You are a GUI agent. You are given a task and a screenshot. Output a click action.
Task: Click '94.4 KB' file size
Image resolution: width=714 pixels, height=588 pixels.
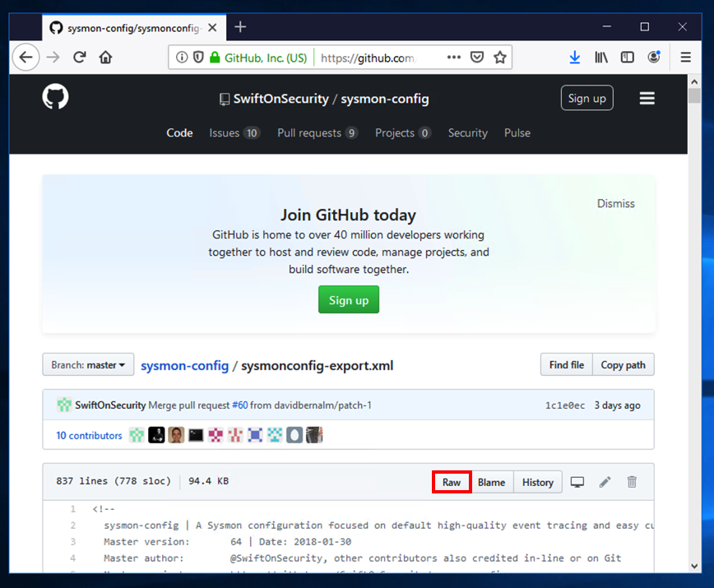coord(209,481)
